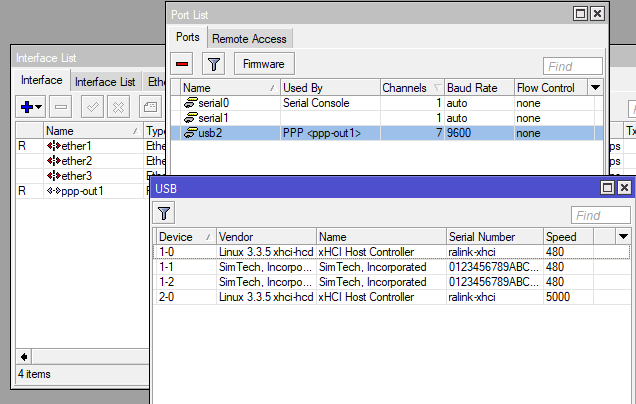Image resolution: width=636 pixels, height=404 pixels.
Task: Select the Interface List tab
Action: (105, 82)
